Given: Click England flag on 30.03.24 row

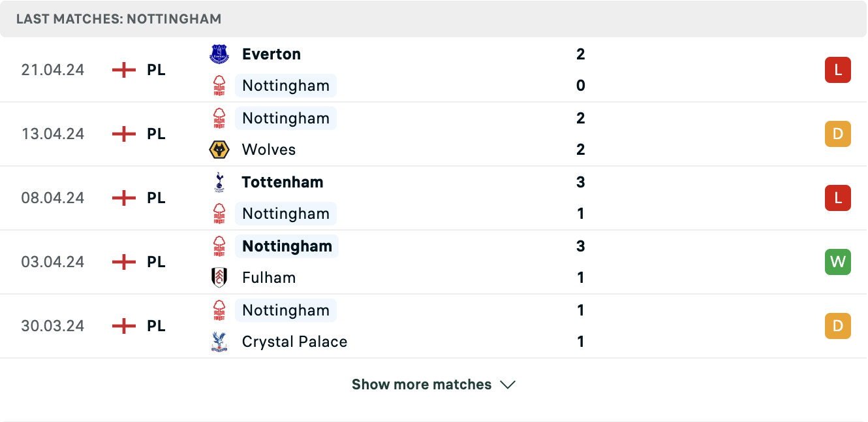Looking at the screenshot, I should [x=124, y=326].
